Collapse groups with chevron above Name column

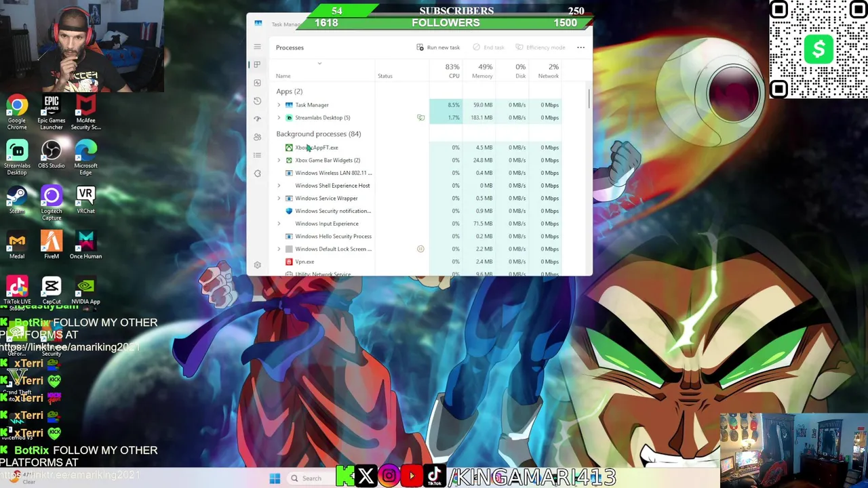(319, 64)
